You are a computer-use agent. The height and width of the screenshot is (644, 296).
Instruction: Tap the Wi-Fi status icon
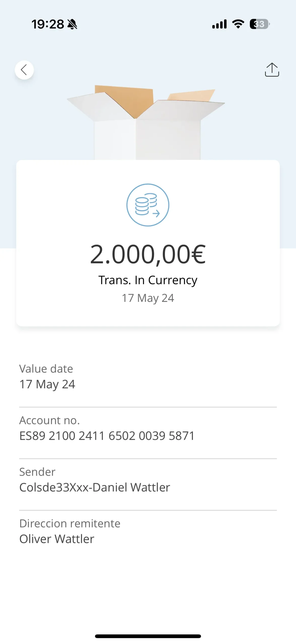click(238, 24)
